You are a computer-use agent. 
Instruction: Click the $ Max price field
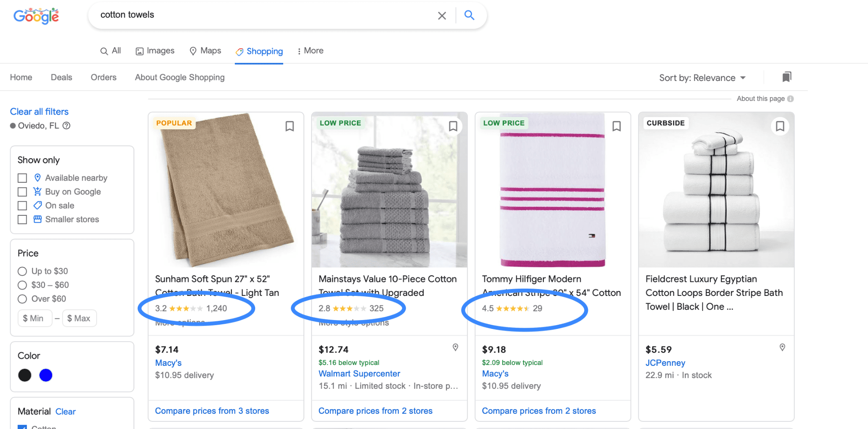80,318
